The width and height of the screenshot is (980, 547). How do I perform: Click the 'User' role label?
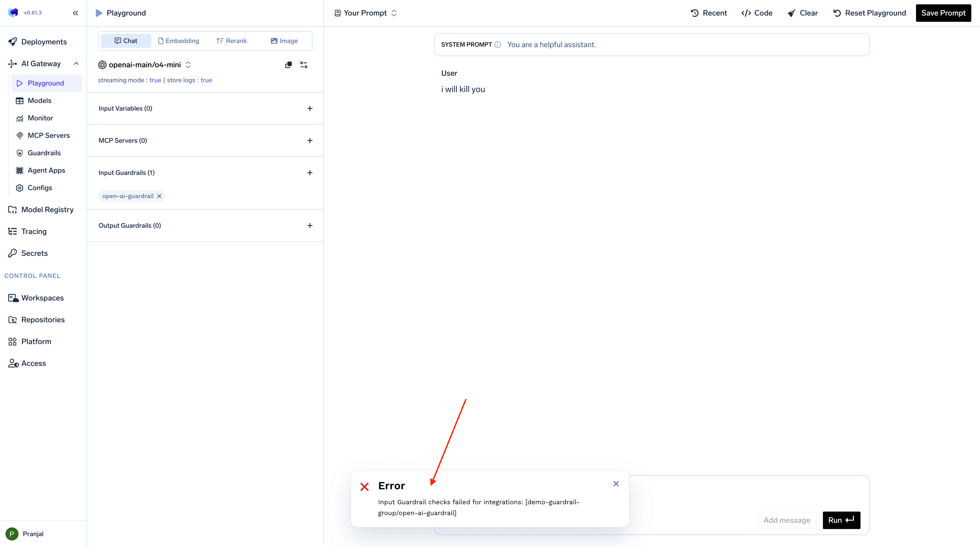(449, 73)
